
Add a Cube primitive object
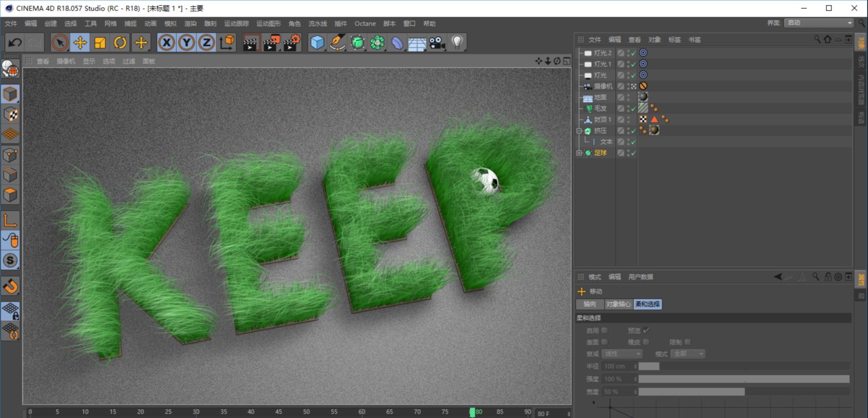coord(317,43)
